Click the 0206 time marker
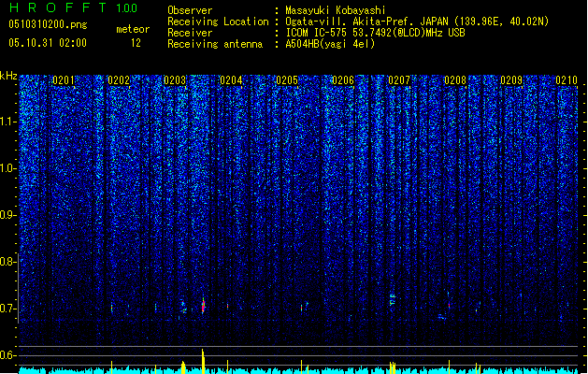588x374 pixels. click(343, 80)
